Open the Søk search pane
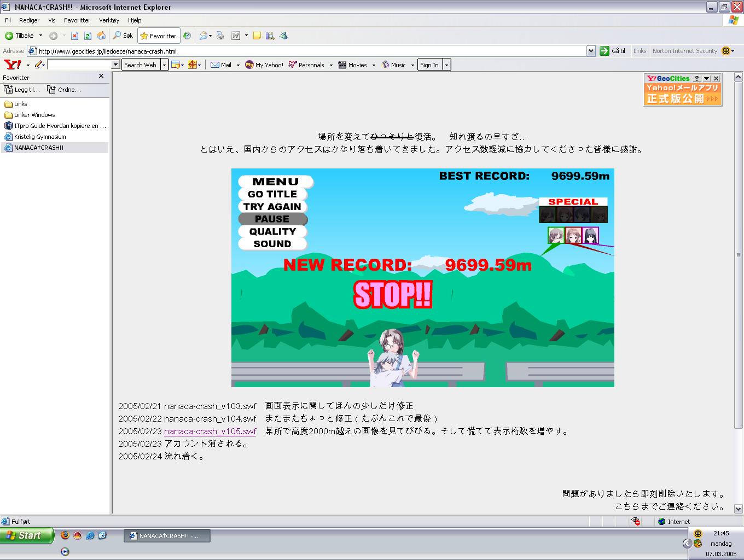The image size is (744, 560). pyautogui.click(x=123, y=36)
